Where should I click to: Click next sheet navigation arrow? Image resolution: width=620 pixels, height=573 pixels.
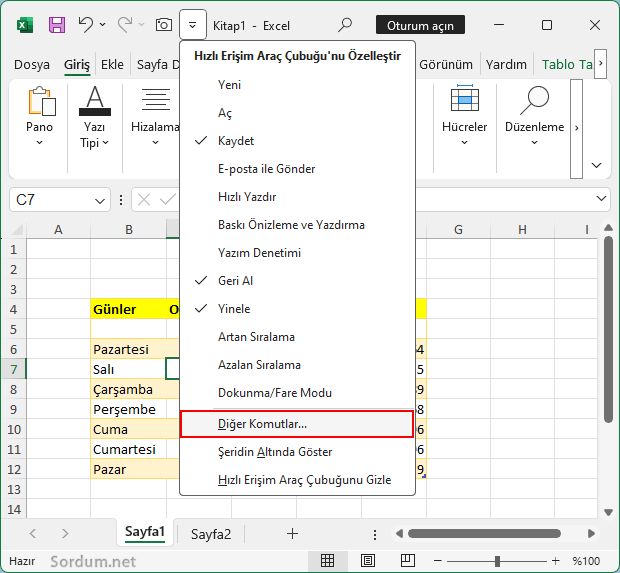pyautogui.click(x=65, y=533)
